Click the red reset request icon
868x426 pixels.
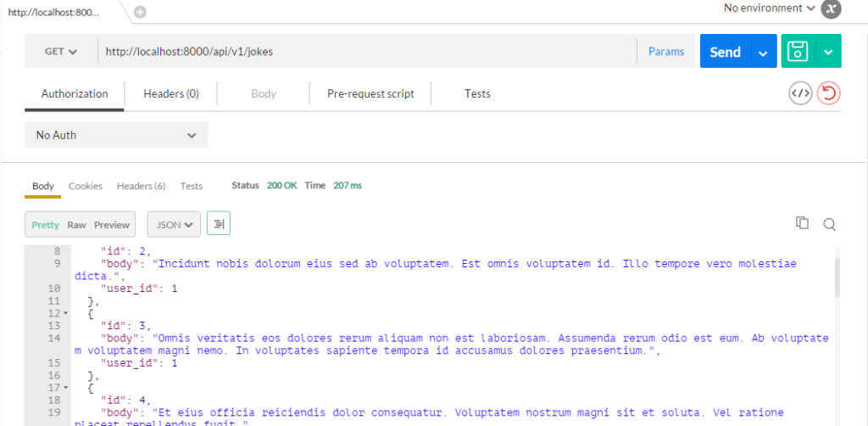point(828,93)
